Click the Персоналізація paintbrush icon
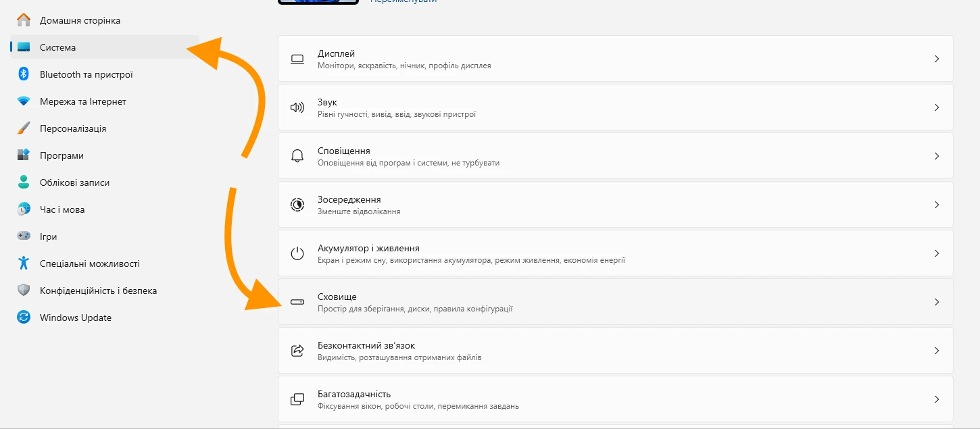This screenshot has width=980, height=429. pyautogui.click(x=24, y=128)
